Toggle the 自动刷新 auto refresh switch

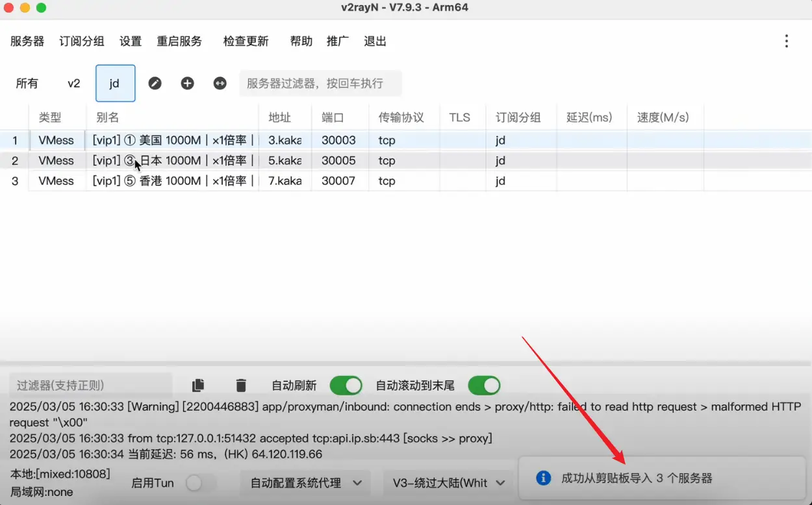coord(346,386)
